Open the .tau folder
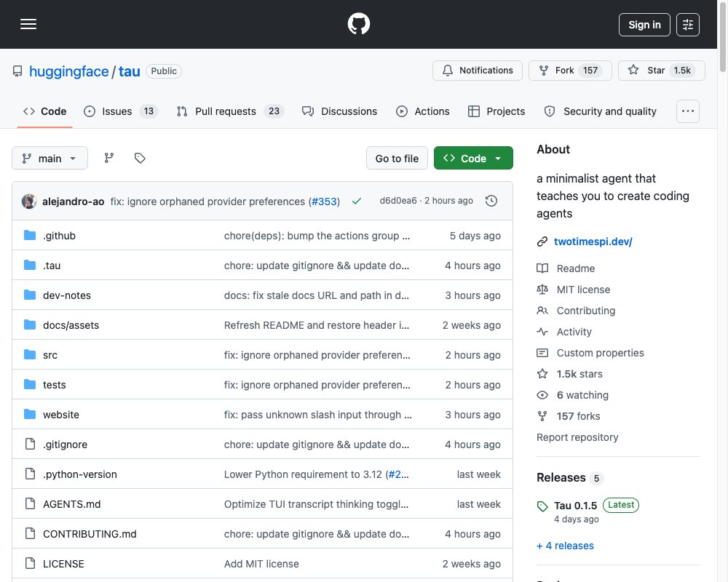The height and width of the screenshot is (582, 728). [52, 266]
